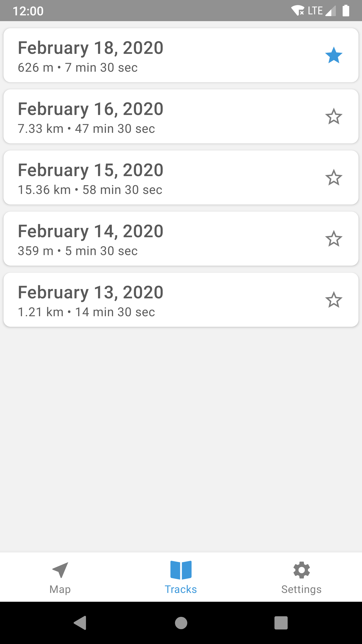Open the Settings gear icon
This screenshot has width=362, height=644.
(x=301, y=570)
